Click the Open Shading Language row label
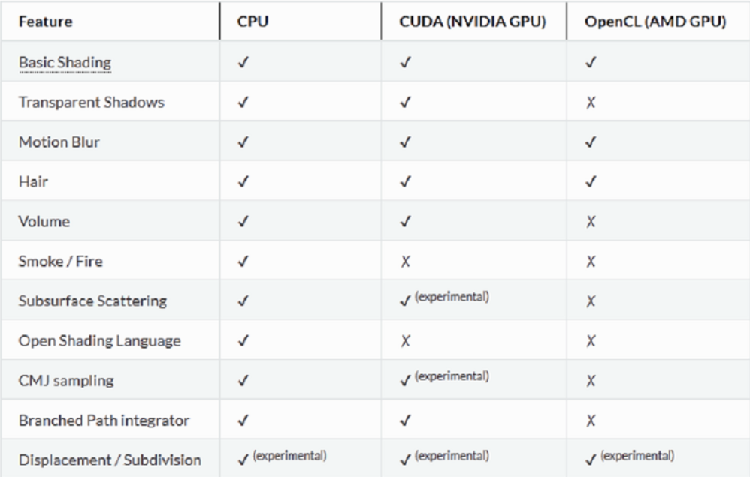Screen dimensions: 750x477 (100, 341)
